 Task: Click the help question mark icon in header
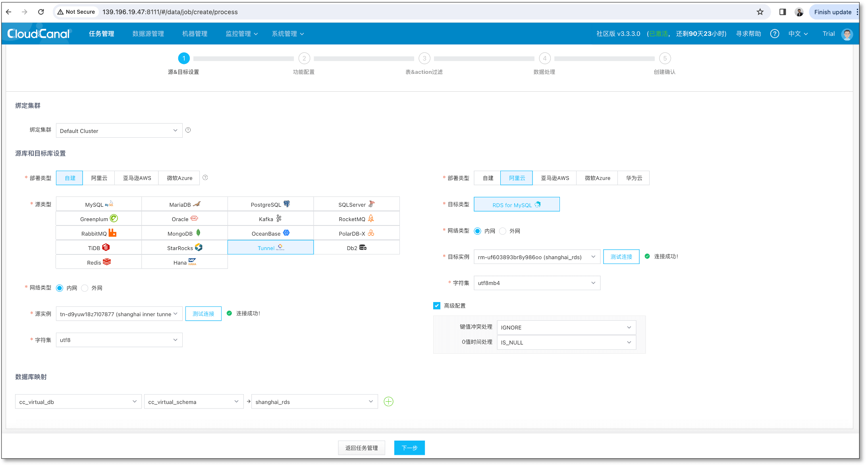point(774,34)
